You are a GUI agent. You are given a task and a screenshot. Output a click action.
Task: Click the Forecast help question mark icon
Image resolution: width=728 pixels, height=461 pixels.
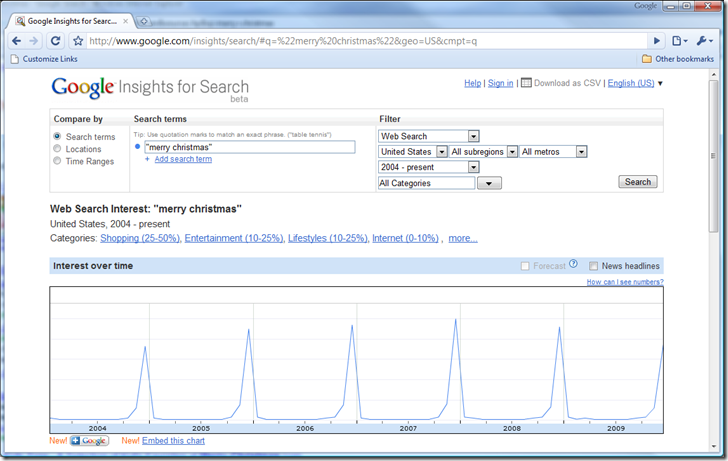click(573, 264)
